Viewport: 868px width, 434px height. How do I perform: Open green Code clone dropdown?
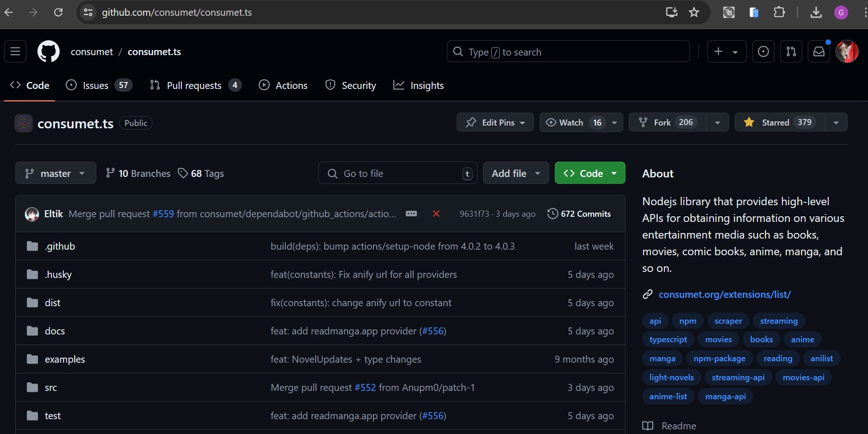(590, 173)
